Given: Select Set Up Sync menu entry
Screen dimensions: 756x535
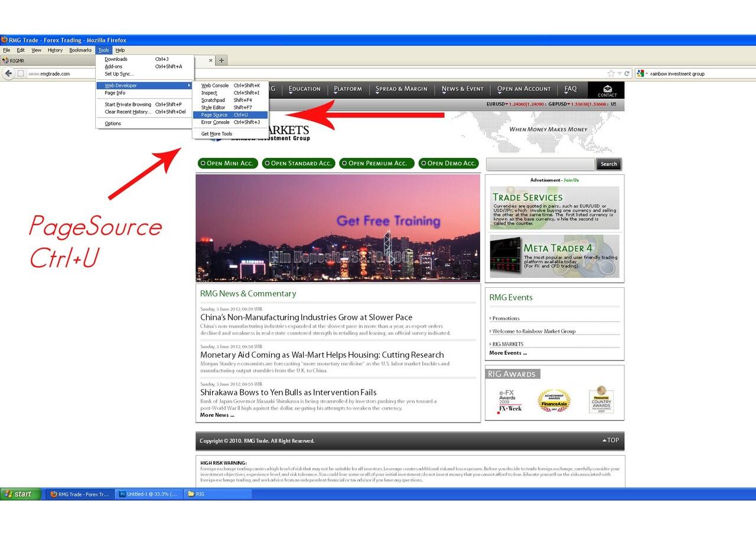Looking at the screenshot, I should pos(145,74).
